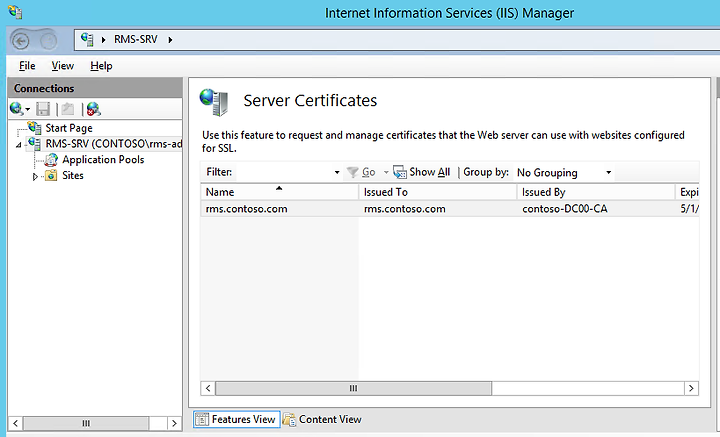The width and height of the screenshot is (720, 437).
Task: Click the Start Page icon
Action: click(34, 128)
